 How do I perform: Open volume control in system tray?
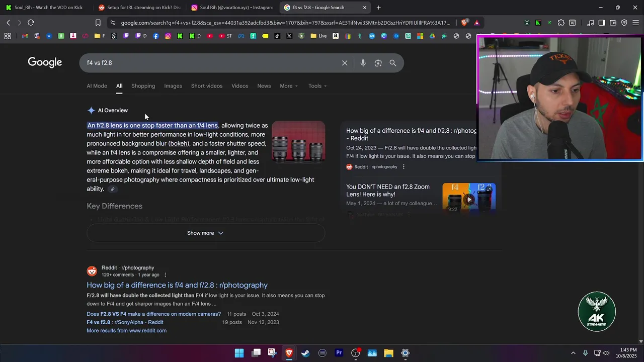pyautogui.click(x=606, y=353)
